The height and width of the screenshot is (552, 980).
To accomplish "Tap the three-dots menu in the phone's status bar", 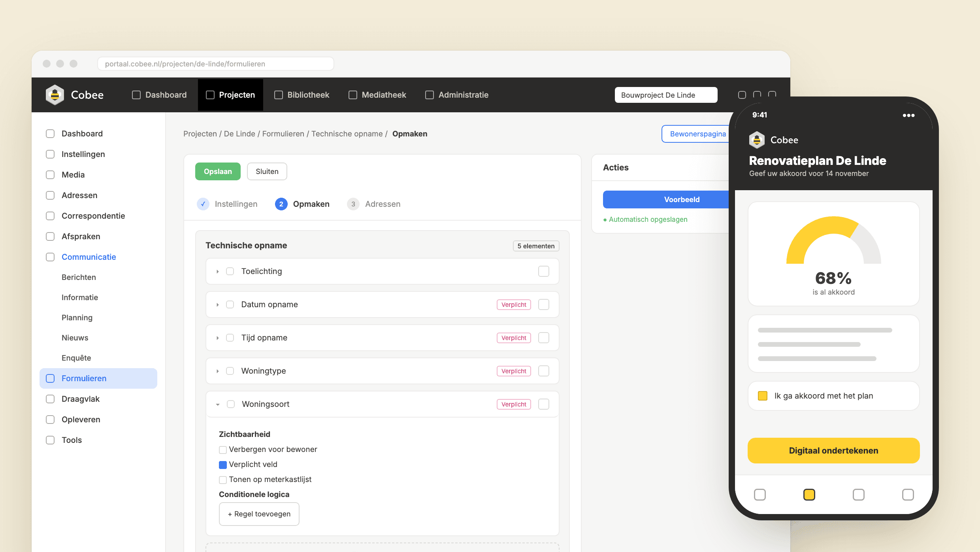I will 909,115.
